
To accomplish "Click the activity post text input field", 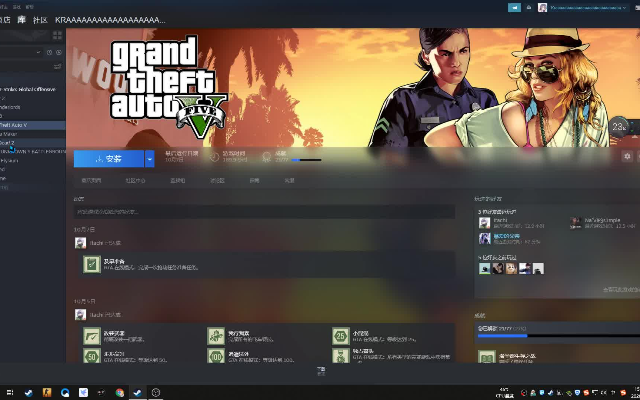I will (x=264, y=212).
